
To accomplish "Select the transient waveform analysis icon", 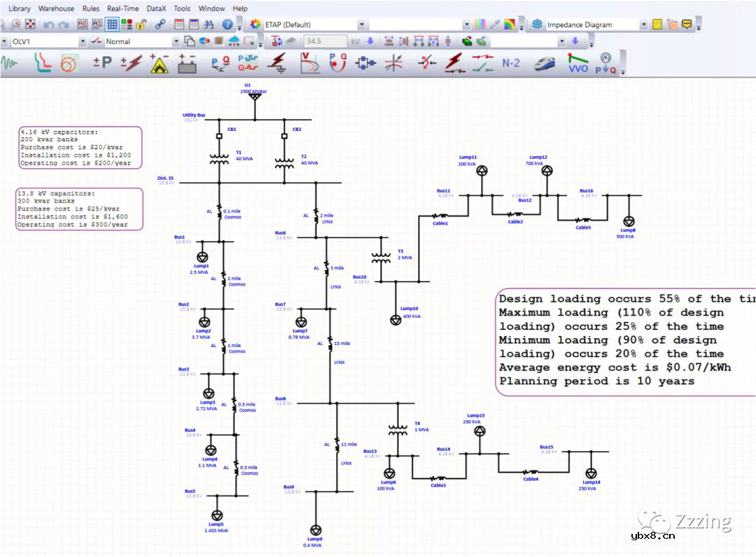I will point(10,64).
